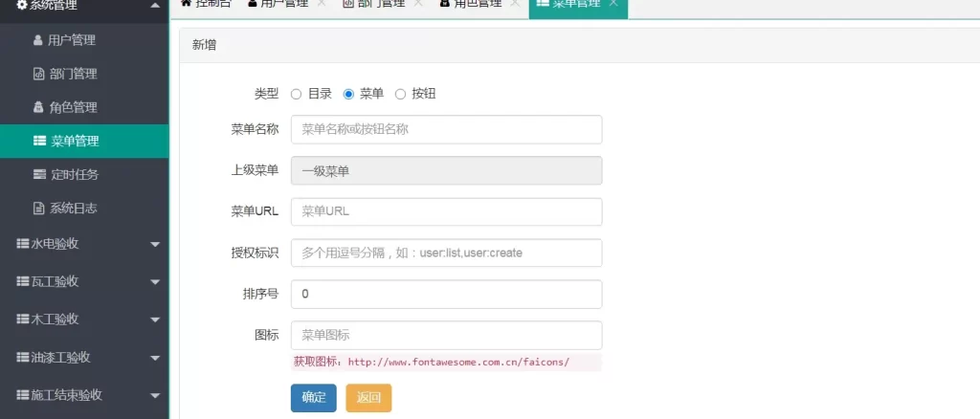Switch to the 角色管理 tab
This screenshot has height=419, width=980.
pos(471,4)
